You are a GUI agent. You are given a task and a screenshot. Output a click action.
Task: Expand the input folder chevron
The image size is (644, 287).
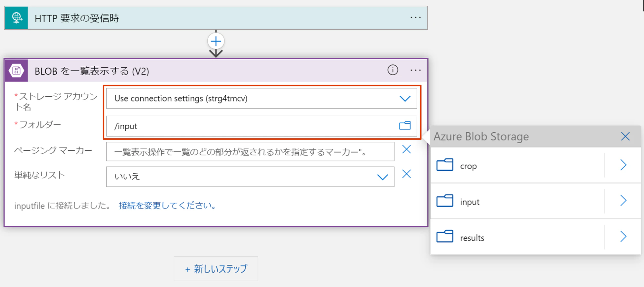click(623, 201)
